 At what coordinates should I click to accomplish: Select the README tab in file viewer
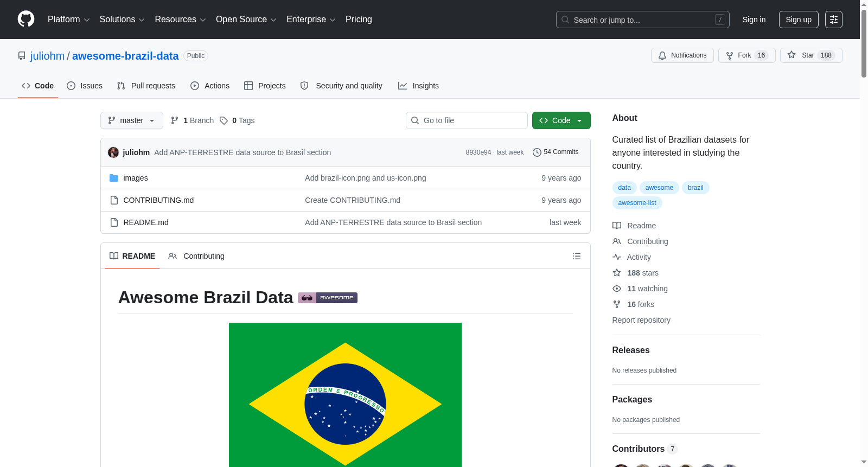[132, 256]
